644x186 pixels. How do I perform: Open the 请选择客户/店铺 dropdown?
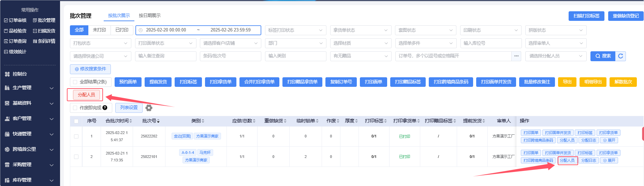(230, 43)
